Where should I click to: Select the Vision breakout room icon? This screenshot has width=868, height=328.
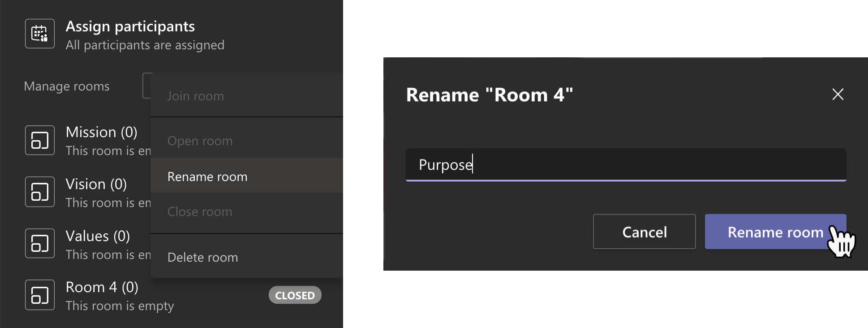point(39,192)
